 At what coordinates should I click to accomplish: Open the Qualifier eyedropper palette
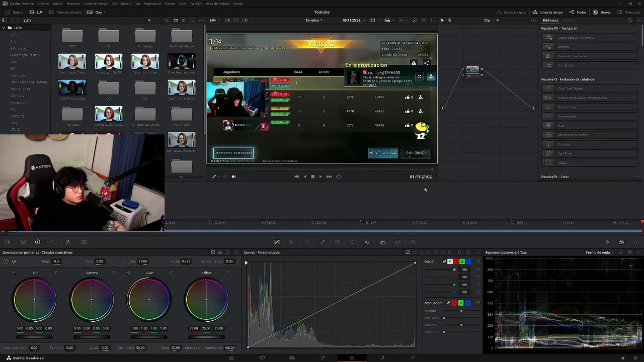[x=323, y=242]
